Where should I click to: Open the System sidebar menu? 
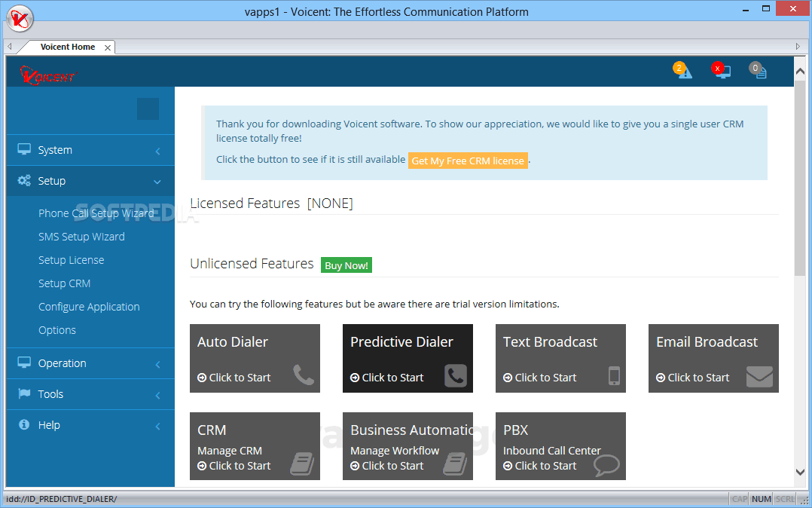point(90,150)
